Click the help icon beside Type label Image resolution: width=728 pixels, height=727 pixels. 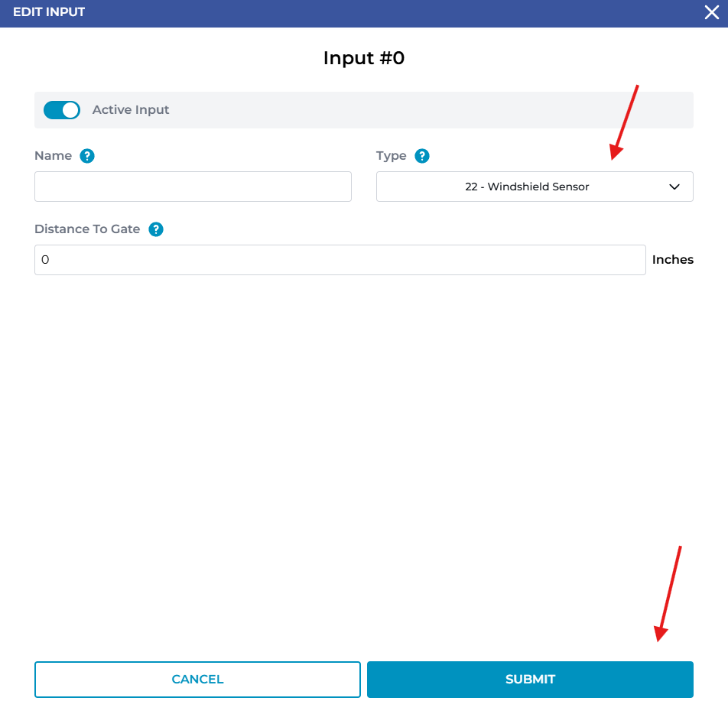click(422, 156)
